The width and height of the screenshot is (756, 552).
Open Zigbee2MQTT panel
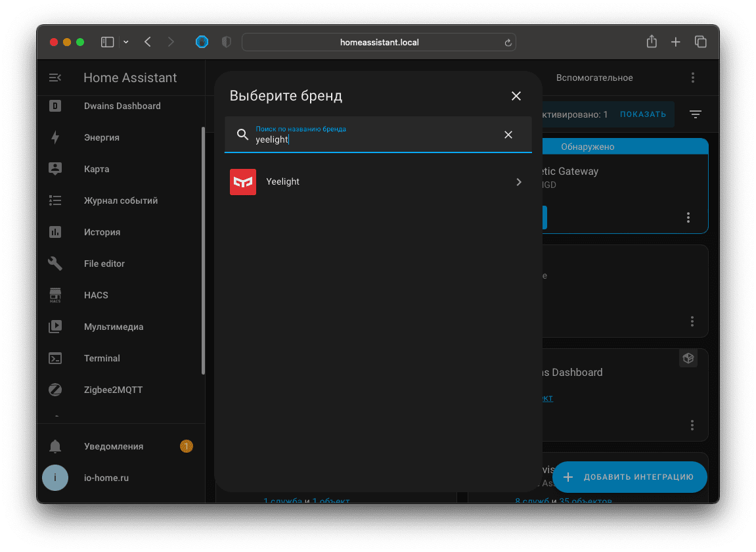tap(113, 390)
